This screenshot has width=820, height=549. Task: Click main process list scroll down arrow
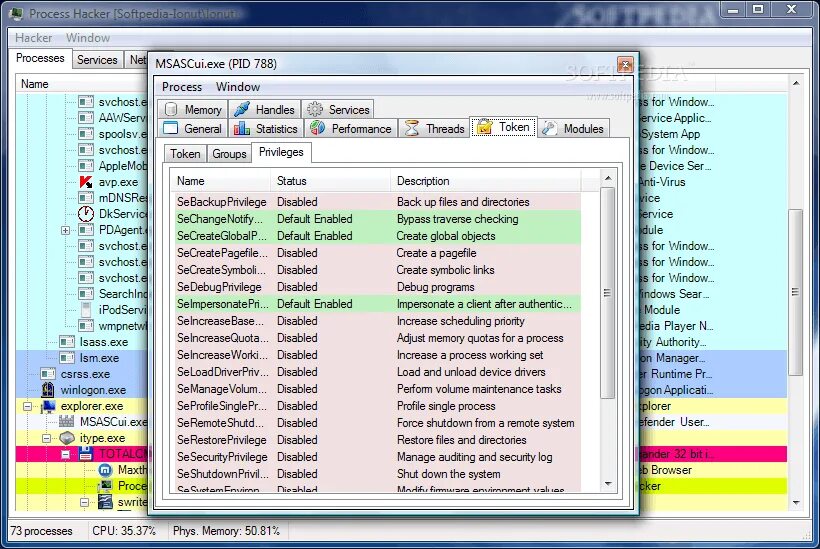[795, 502]
